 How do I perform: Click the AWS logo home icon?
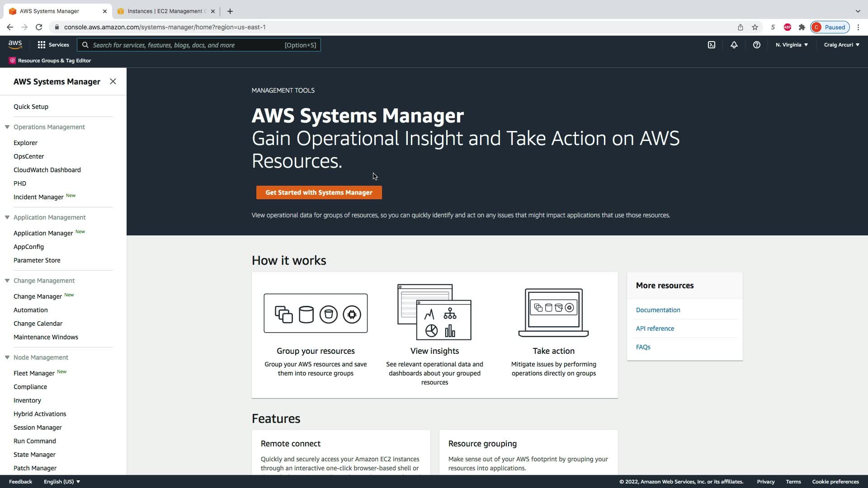tap(15, 44)
